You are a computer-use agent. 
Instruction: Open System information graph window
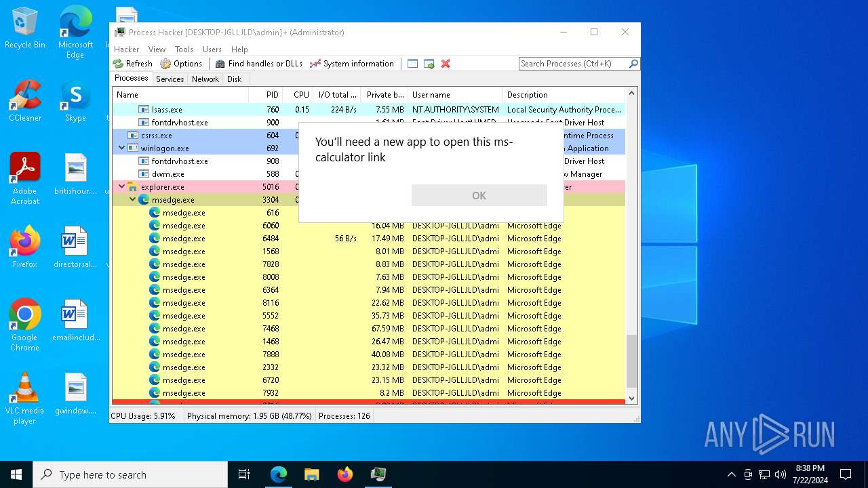click(352, 64)
